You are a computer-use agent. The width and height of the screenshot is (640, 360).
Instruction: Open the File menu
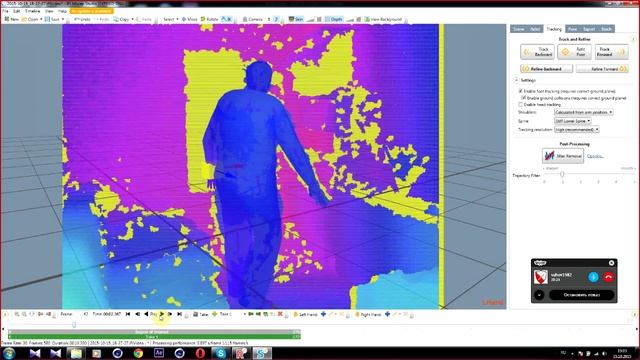point(5,11)
